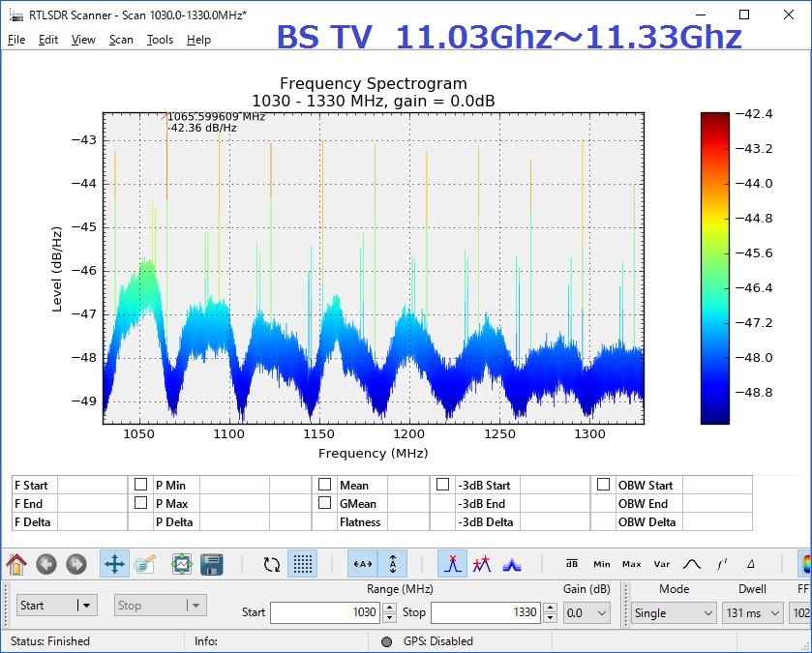Toggle the multiple peaks label icon

(482, 564)
